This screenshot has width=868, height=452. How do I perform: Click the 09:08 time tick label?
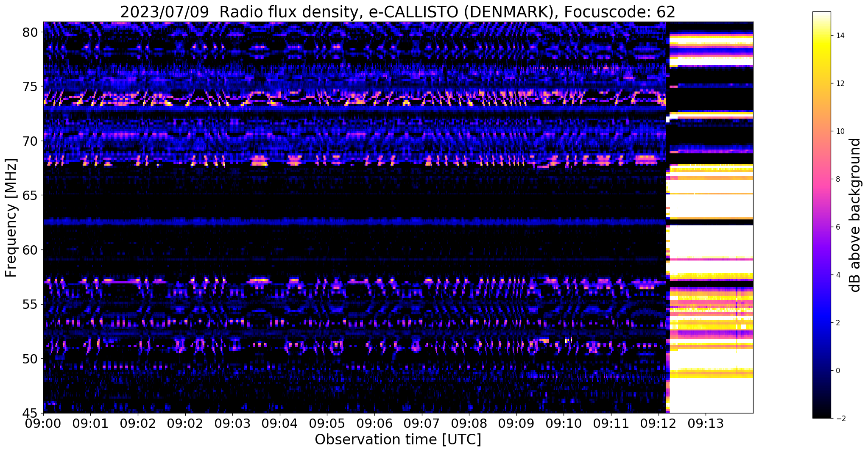(x=469, y=424)
